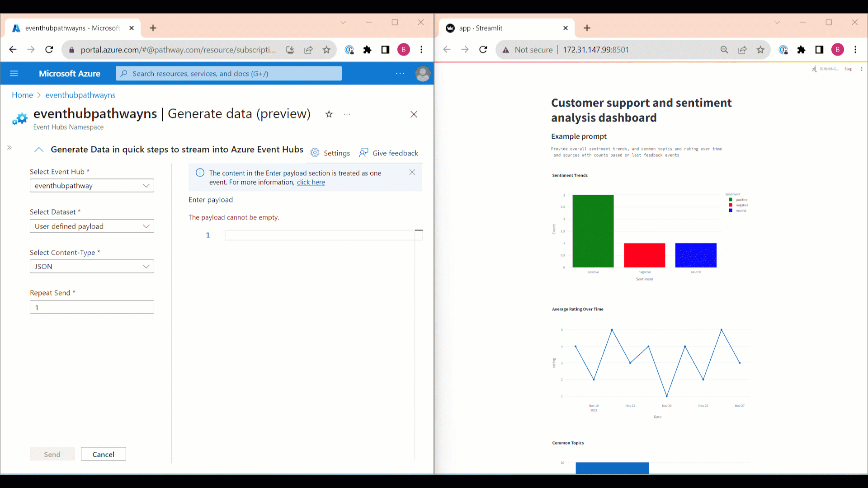The width and height of the screenshot is (868, 488).
Task: Bookmark the Azure portal page
Action: (326, 50)
